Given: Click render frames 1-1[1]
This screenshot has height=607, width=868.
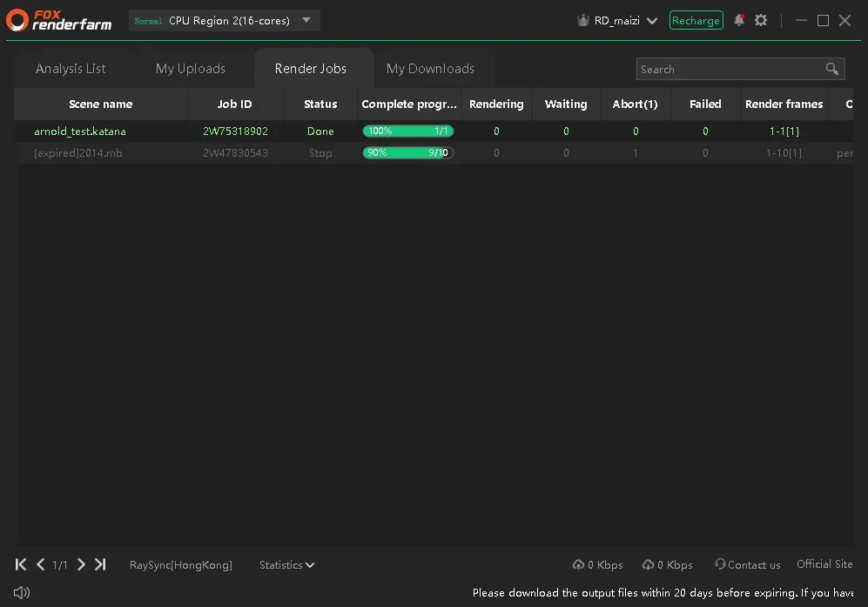Looking at the screenshot, I should click(784, 132).
